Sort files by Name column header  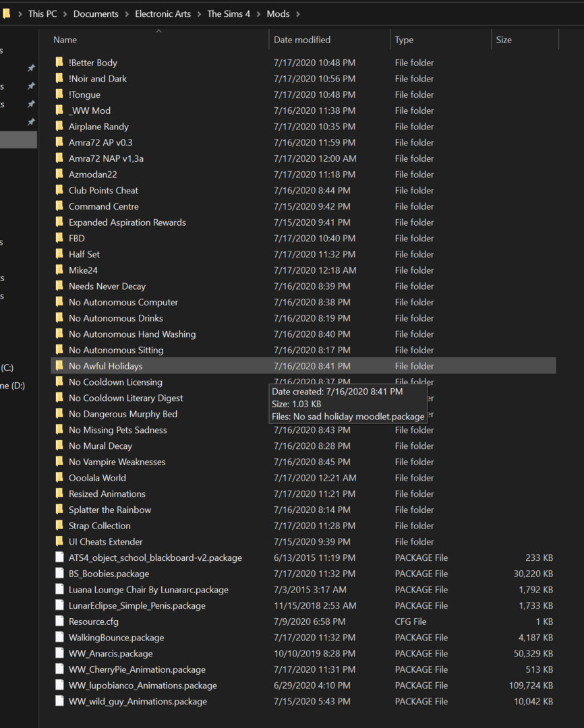(x=159, y=40)
